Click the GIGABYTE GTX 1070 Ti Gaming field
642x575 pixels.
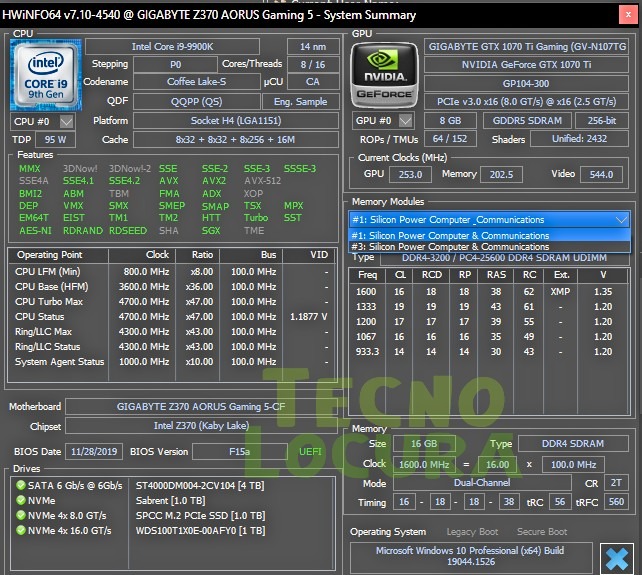coord(526,47)
